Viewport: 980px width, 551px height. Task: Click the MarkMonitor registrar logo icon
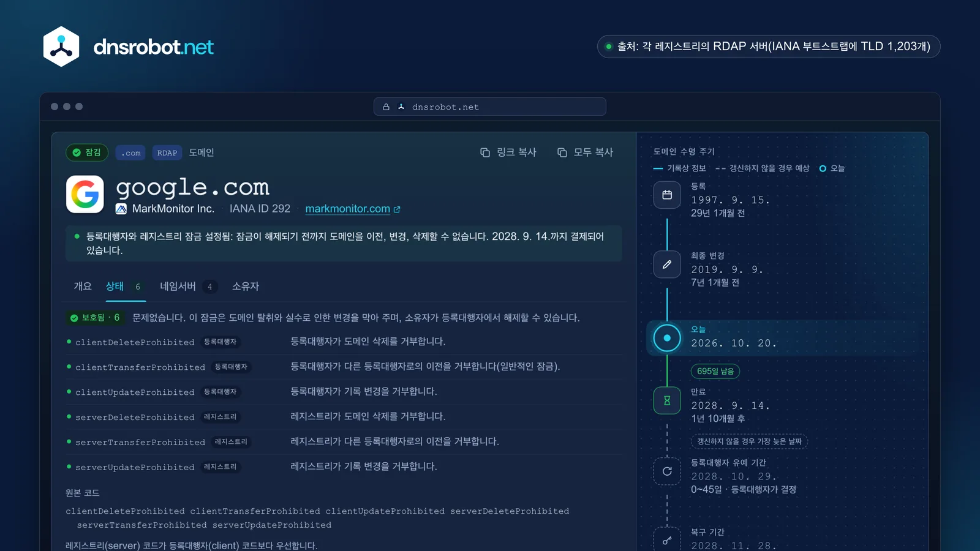click(x=121, y=209)
